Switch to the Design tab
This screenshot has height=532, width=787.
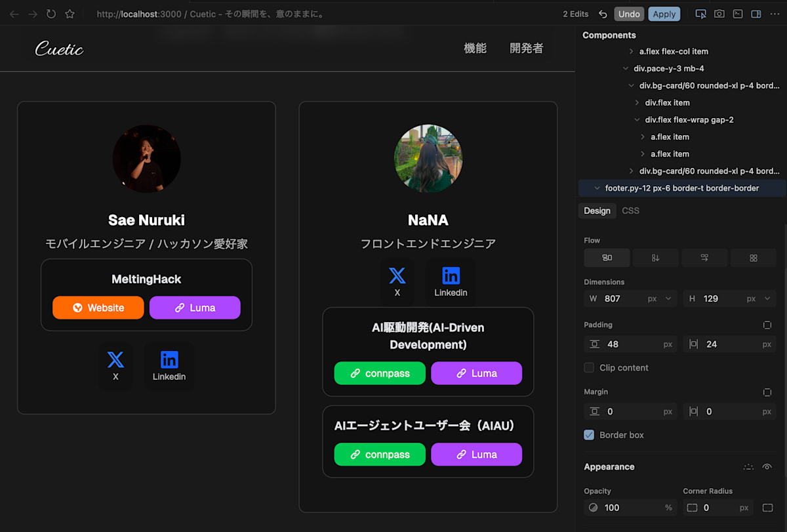click(x=597, y=211)
